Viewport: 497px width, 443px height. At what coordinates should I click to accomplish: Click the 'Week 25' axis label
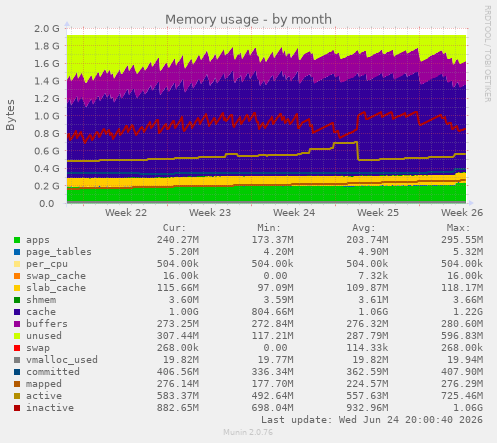(x=378, y=213)
